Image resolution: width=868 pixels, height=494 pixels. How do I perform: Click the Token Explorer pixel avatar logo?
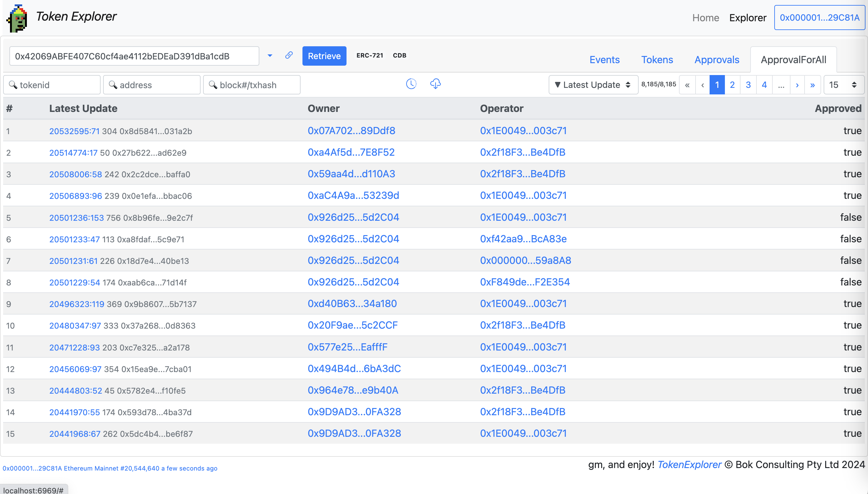(17, 18)
